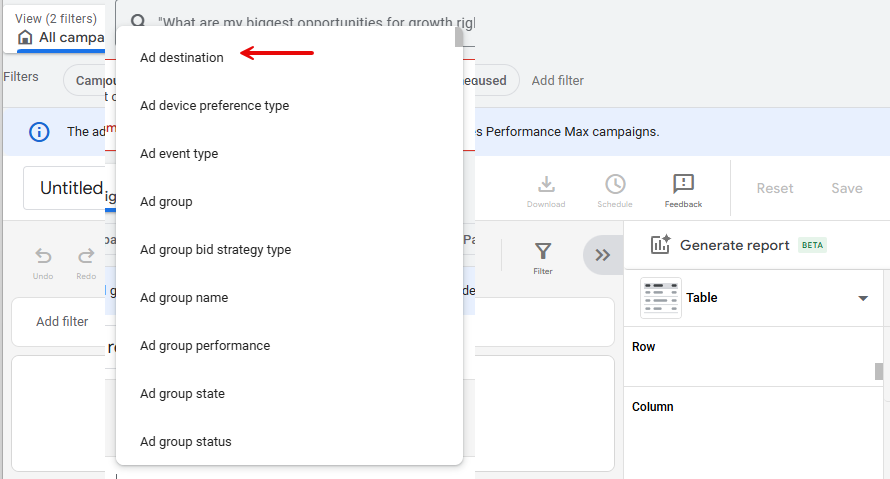Viewport: 890px width, 479px height.
Task: Open the Schedule clock icon
Action: coord(615,185)
